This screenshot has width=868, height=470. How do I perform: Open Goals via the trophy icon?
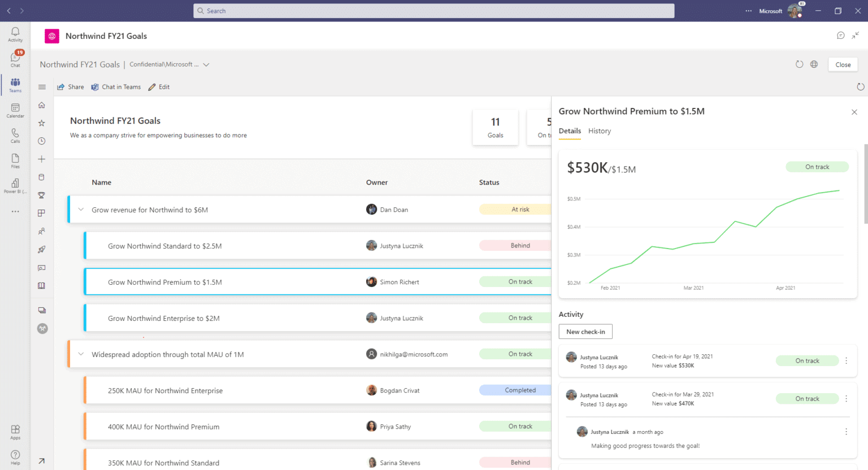coord(41,195)
